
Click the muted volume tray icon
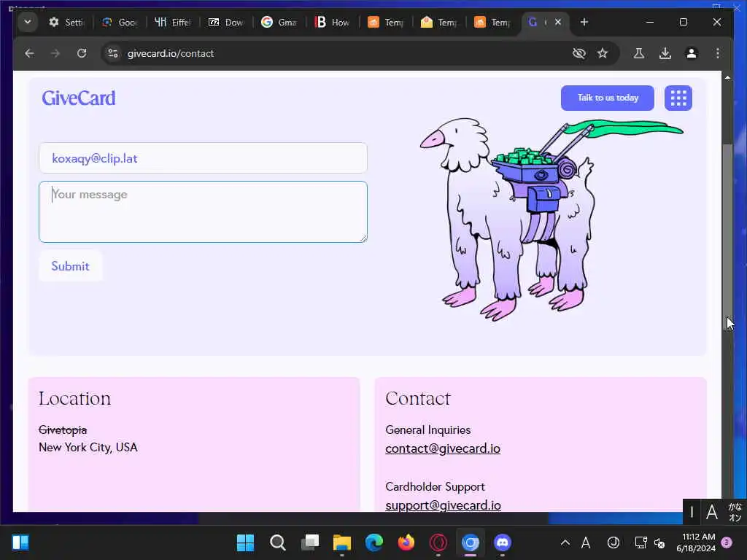coord(659,542)
